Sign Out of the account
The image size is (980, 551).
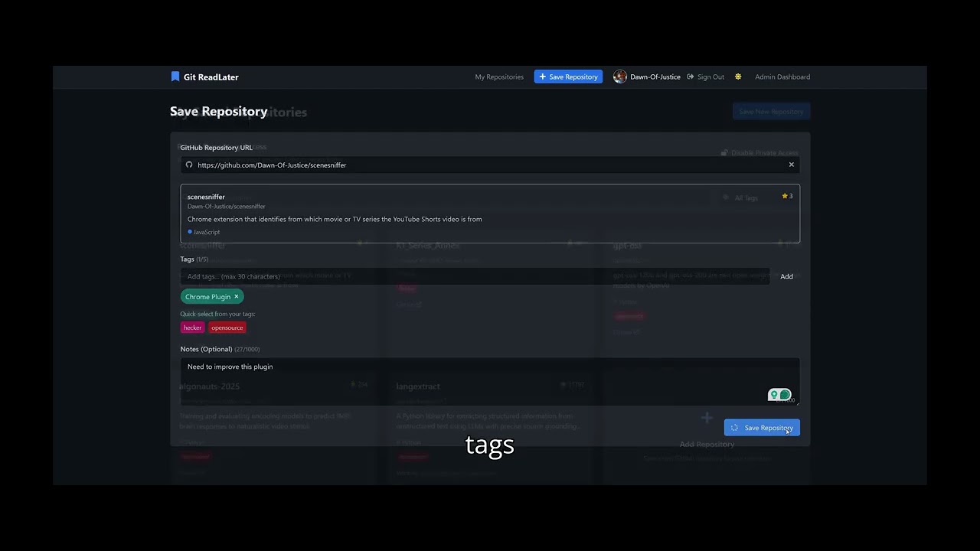(x=706, y=77)
